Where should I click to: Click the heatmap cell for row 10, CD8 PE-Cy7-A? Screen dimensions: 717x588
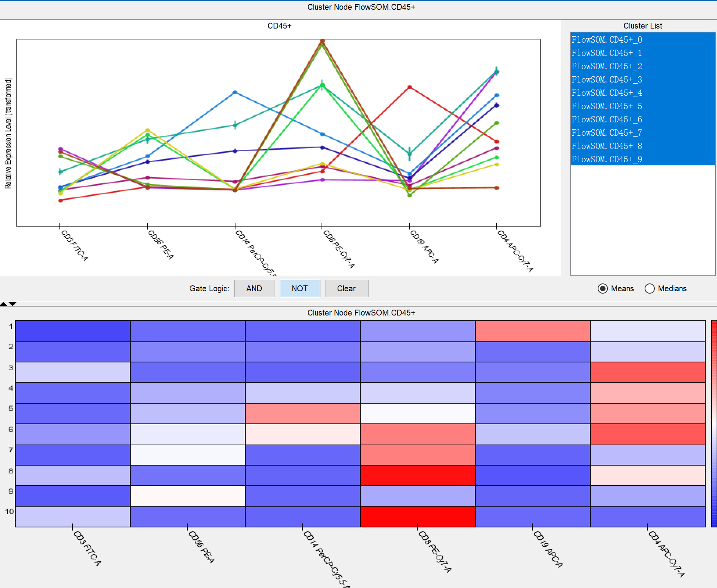(417, 516)
